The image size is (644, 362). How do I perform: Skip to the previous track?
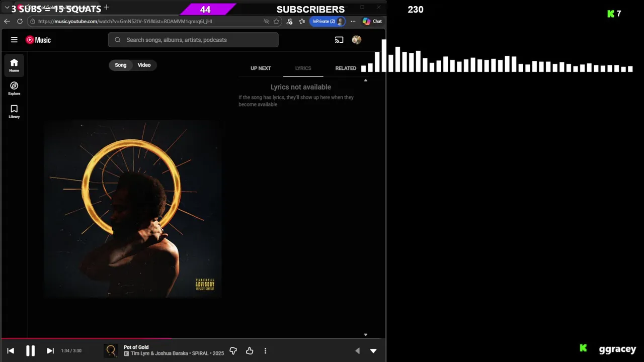point(11,351)
